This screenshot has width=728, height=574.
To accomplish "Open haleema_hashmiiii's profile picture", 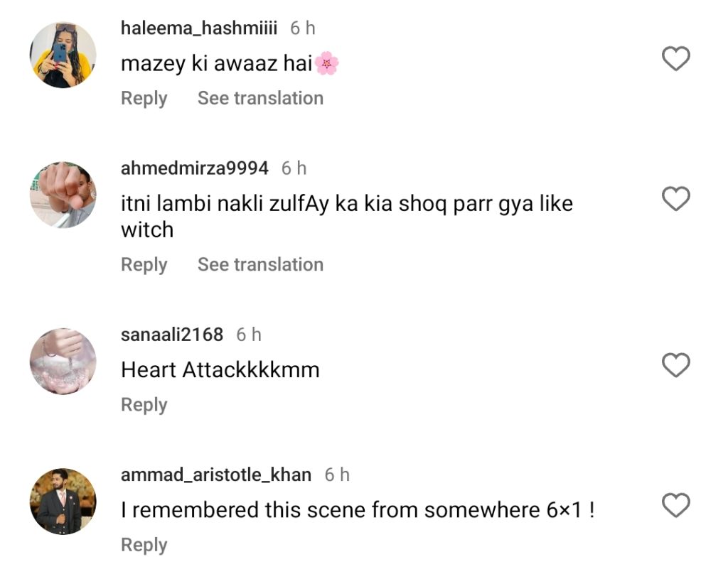I will click(63, 55).
